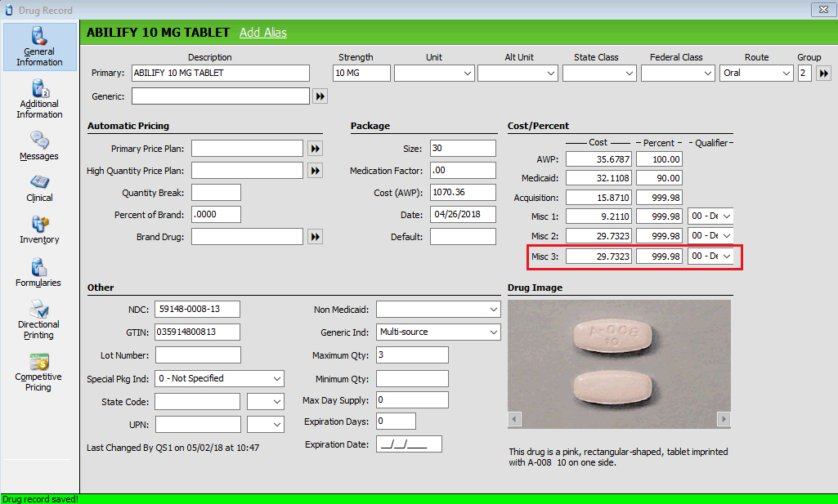
Task: Show previous drug image with left arrow
Action: (514, 418)
